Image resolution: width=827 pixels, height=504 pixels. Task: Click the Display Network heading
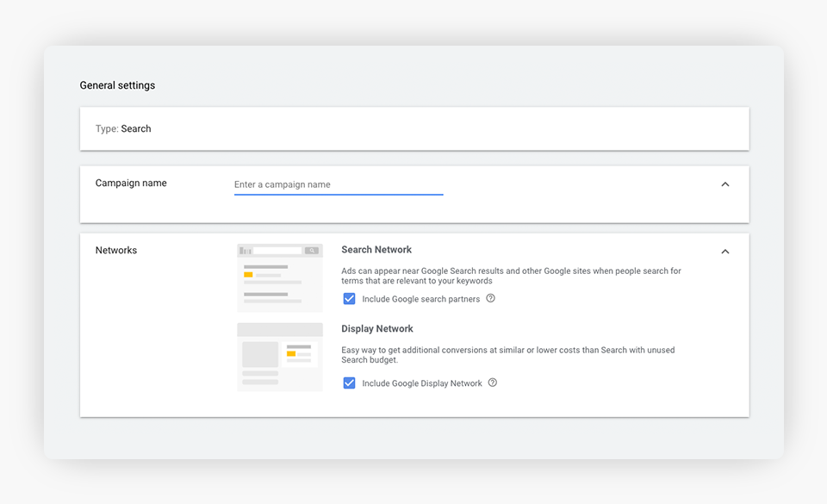(377, 329)
